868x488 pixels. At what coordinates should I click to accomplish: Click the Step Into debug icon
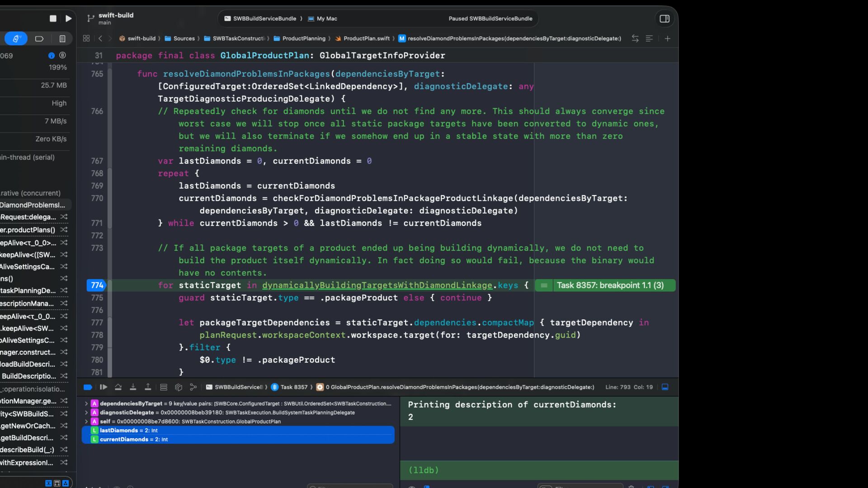(133, 387)
